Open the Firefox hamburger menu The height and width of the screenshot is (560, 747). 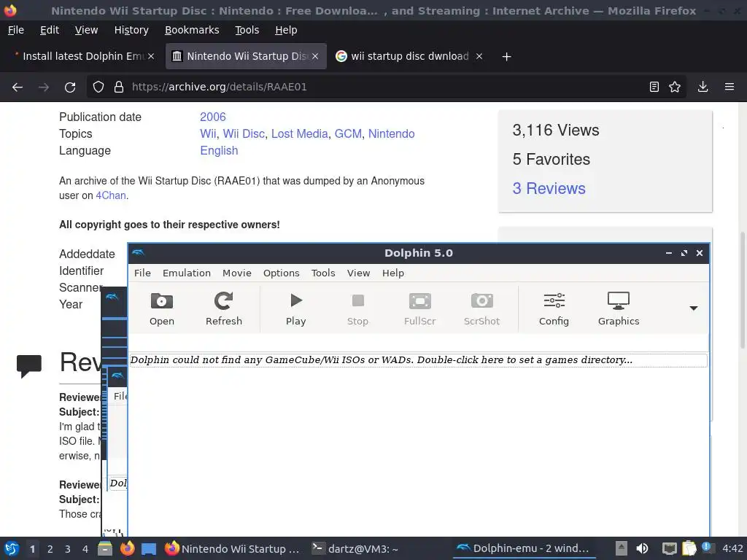(729, 87)
